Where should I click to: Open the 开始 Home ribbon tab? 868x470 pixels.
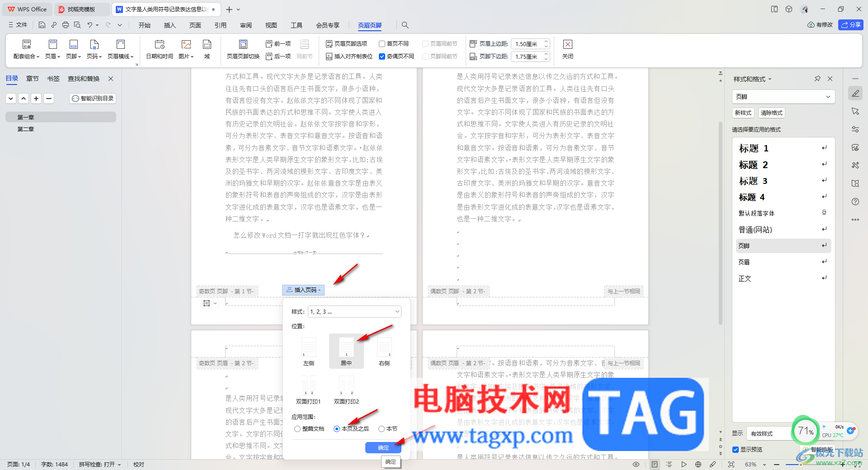[145, 25]
